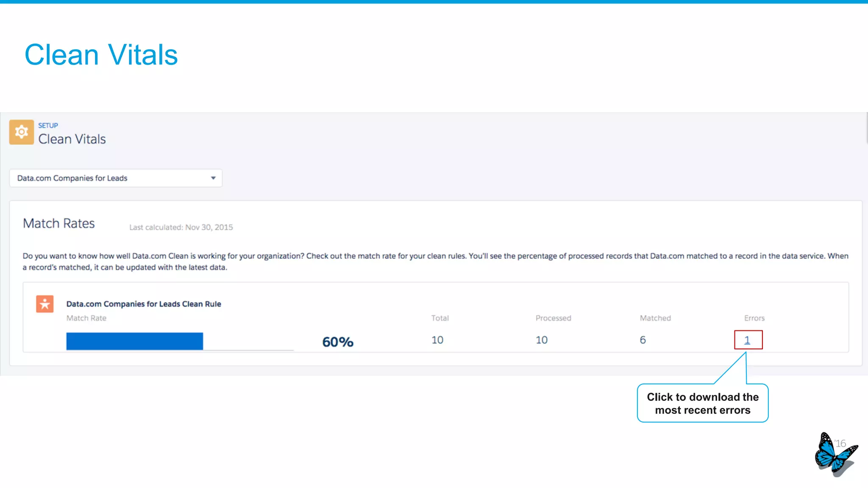868x488 pixels.
Task: Click the 60% match rate value
Action: tap(338, 342)
